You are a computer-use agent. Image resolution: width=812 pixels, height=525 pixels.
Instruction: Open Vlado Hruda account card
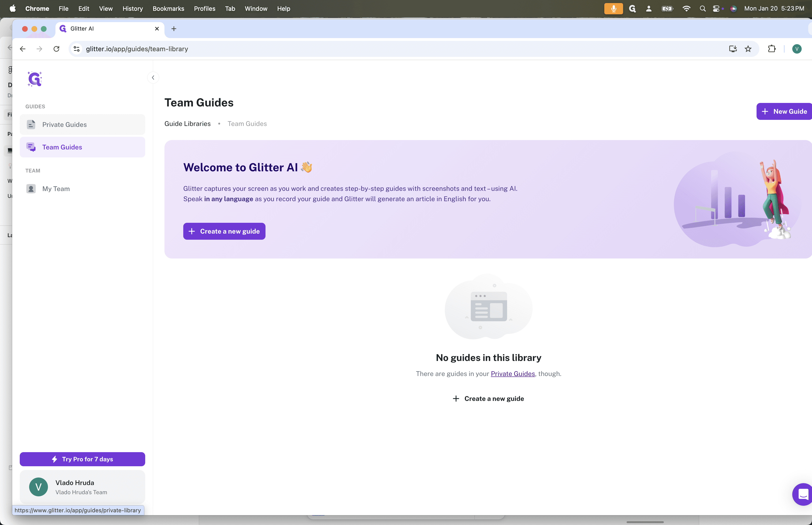pos(82,487)
